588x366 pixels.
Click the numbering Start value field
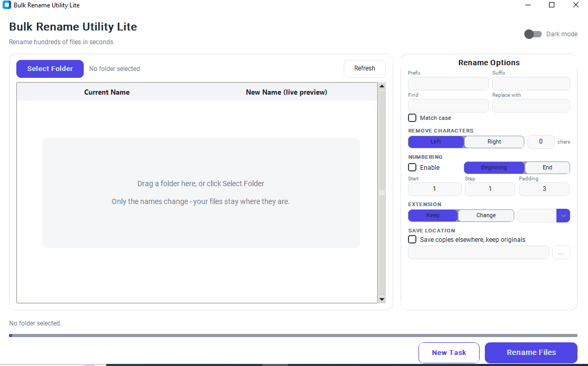[x=435, y=189]
